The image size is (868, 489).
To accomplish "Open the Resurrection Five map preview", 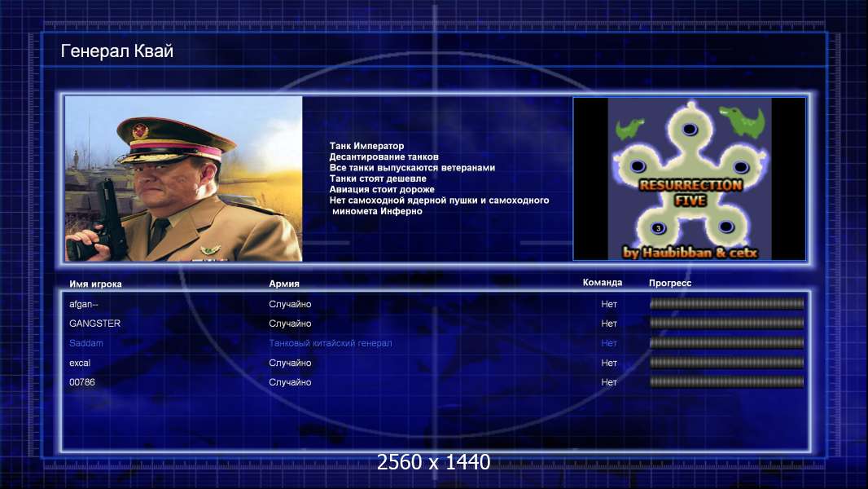I will [689, 178].
